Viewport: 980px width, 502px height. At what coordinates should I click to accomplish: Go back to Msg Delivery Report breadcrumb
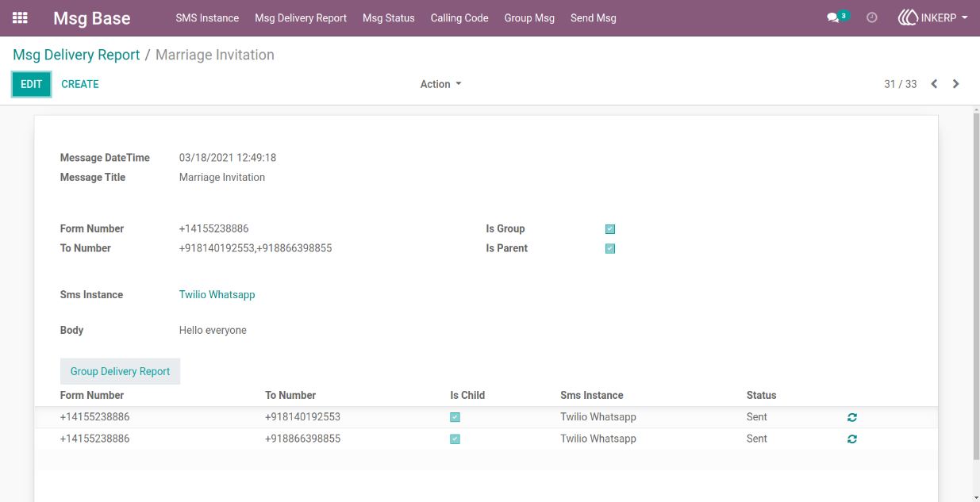pos(76,55)
